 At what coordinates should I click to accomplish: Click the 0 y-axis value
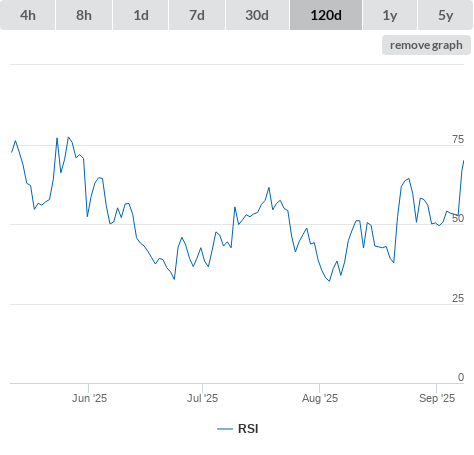pyautogui.click(x=461, y=377)
